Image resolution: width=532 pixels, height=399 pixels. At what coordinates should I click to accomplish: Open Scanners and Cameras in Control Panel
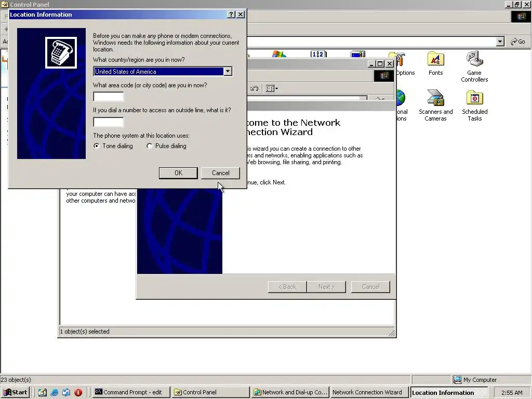click(x=436, y=98)
